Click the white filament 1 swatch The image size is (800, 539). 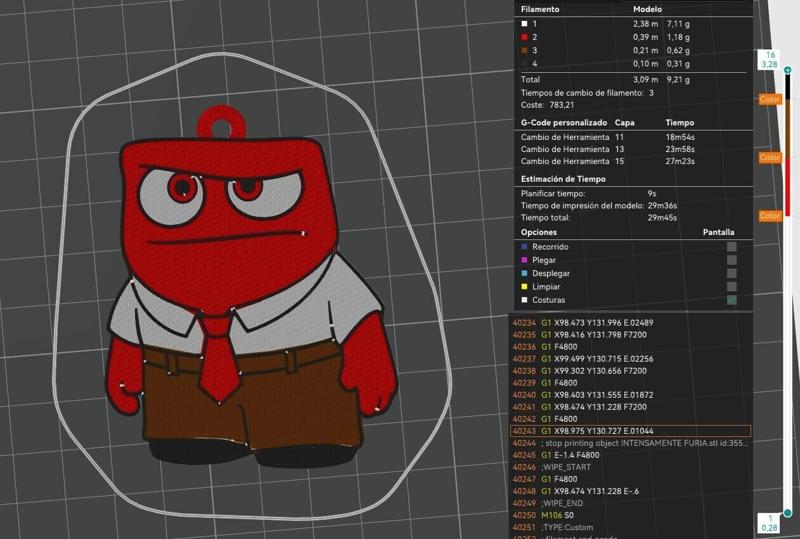pyautogui.click(x=524, y=23)
